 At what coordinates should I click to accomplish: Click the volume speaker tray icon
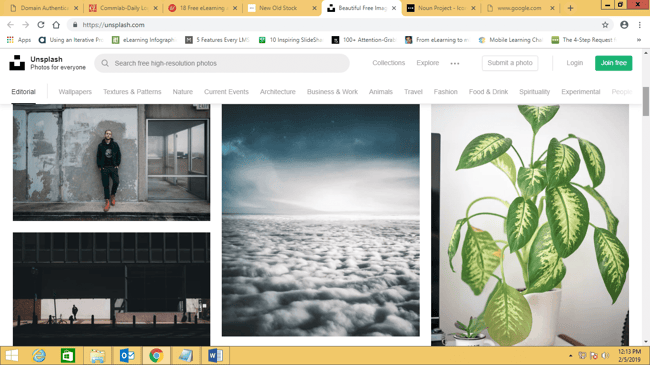point(605,356)
